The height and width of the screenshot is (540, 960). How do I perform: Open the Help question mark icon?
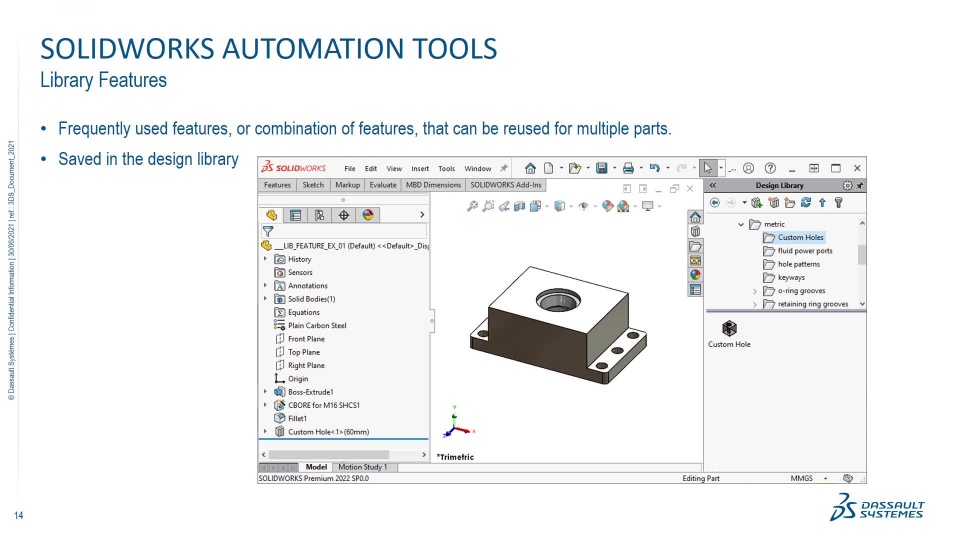770,168
